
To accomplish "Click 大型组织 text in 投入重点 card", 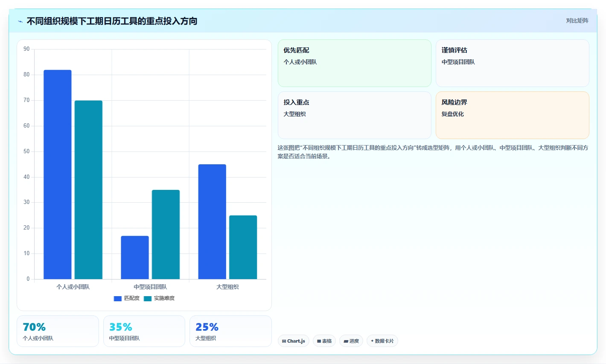I will coord(294,114).
